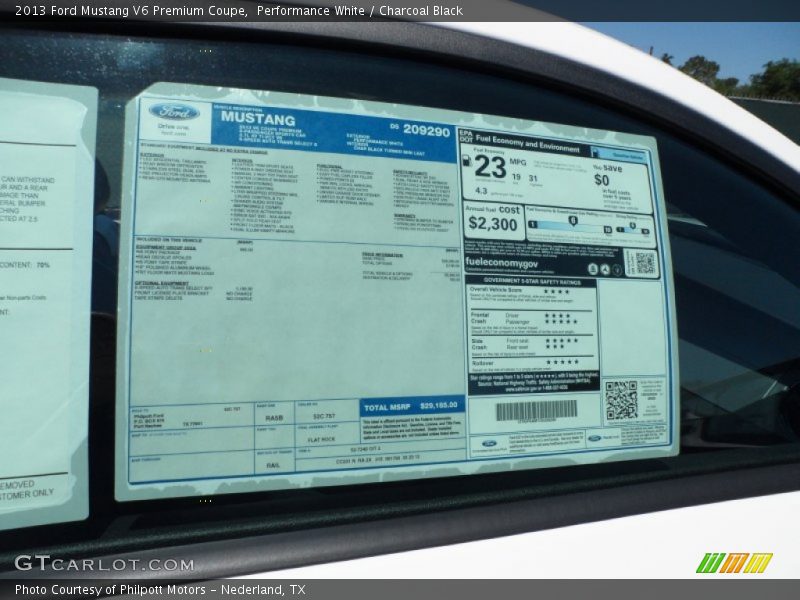
Task: Click the 'RAIL' method of transport text
Action: pos(273,465)
